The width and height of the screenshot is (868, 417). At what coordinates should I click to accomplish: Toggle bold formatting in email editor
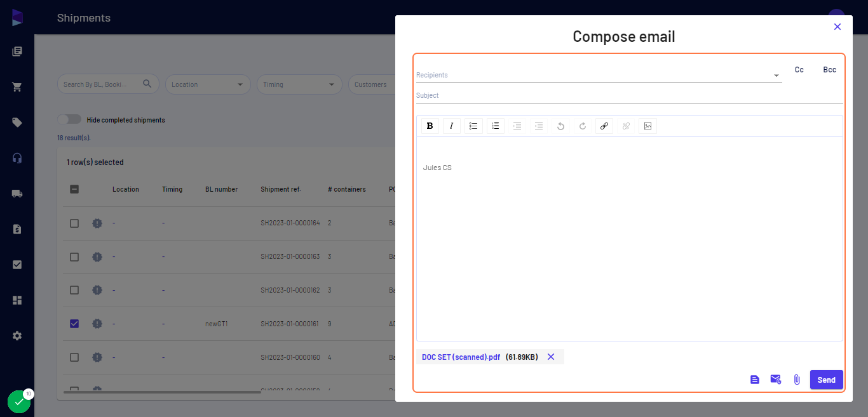430,126
